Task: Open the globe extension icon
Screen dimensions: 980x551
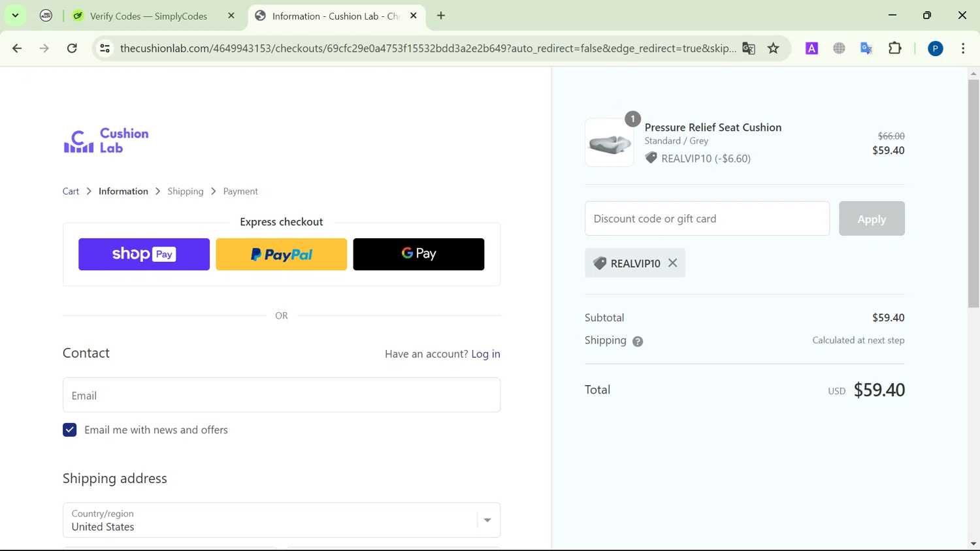Action: pyautogui.click(x=839, y=48)
